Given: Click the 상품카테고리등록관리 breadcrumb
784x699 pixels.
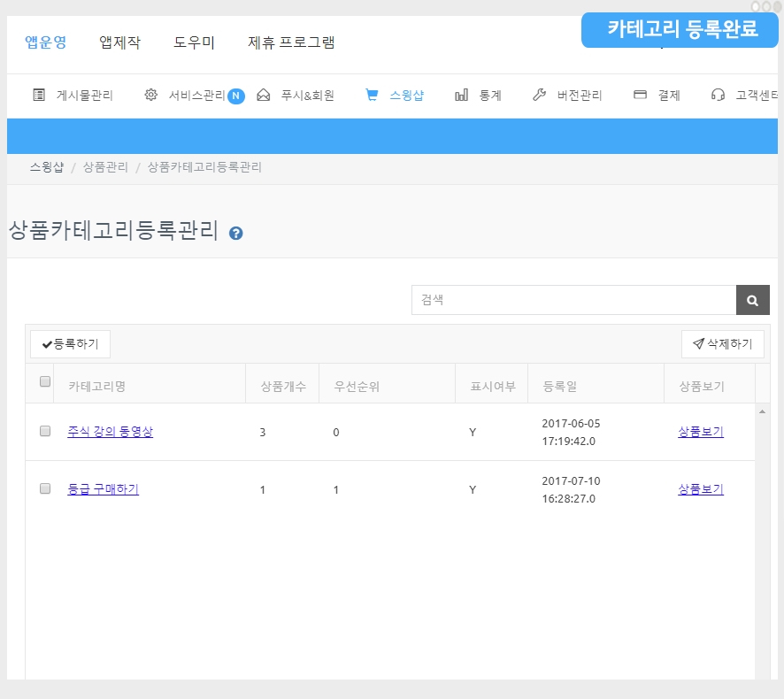Looking at the screenshot, I should [204, 167].
